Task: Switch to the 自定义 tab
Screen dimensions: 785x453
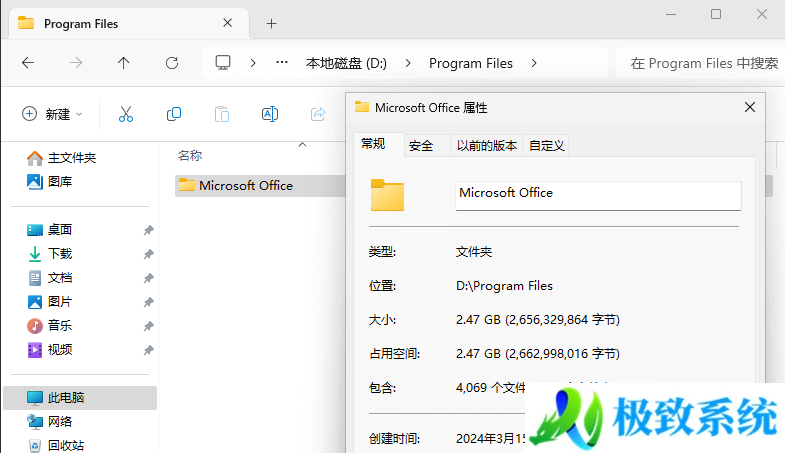Action: point(546,146)
